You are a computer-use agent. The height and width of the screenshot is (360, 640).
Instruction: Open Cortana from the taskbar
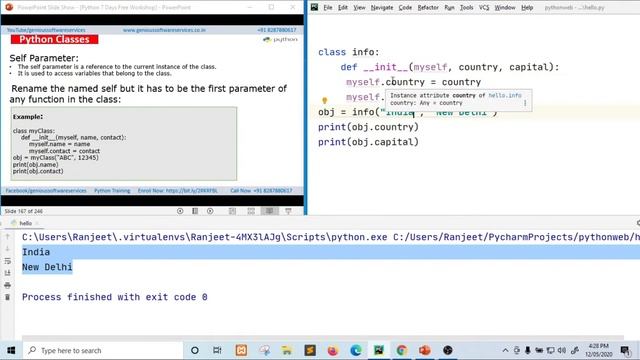point(195,350)
